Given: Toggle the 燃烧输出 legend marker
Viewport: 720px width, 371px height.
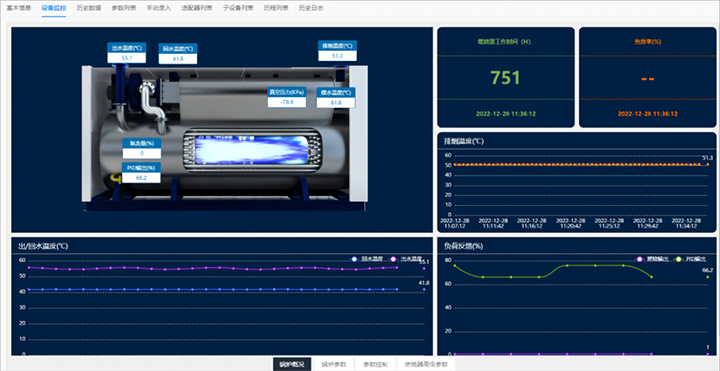Looking at the screenshot, I should 639,259.
